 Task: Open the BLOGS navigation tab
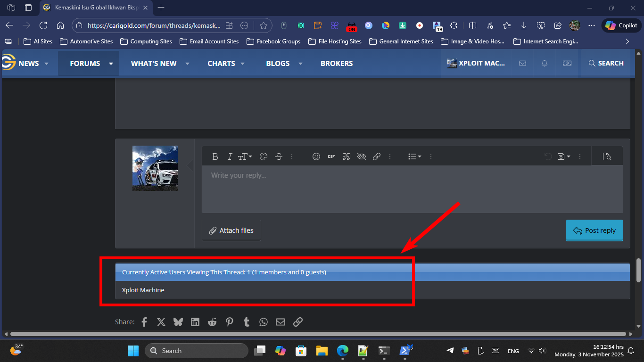pyautogui.click(x=278, y=63)
